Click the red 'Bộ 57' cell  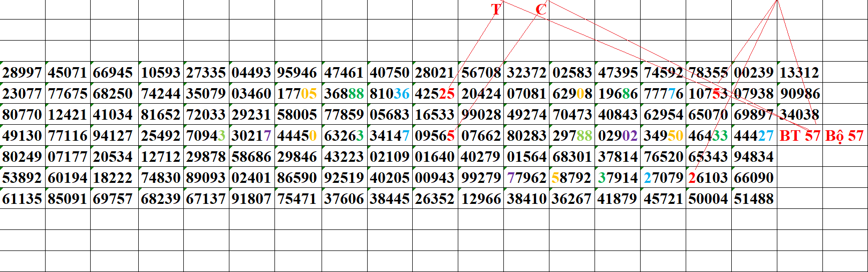(844, 136)
